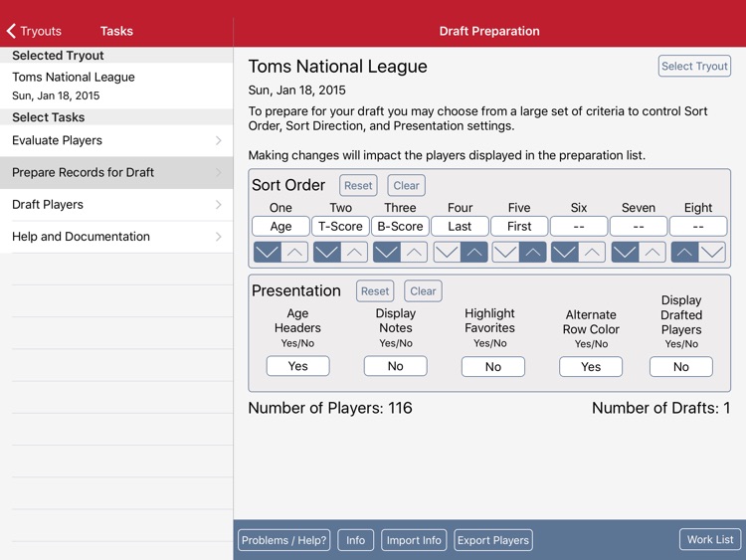746x560 pixels.
Task: Open Help and Documentation
Action: [x=116, y=237]
